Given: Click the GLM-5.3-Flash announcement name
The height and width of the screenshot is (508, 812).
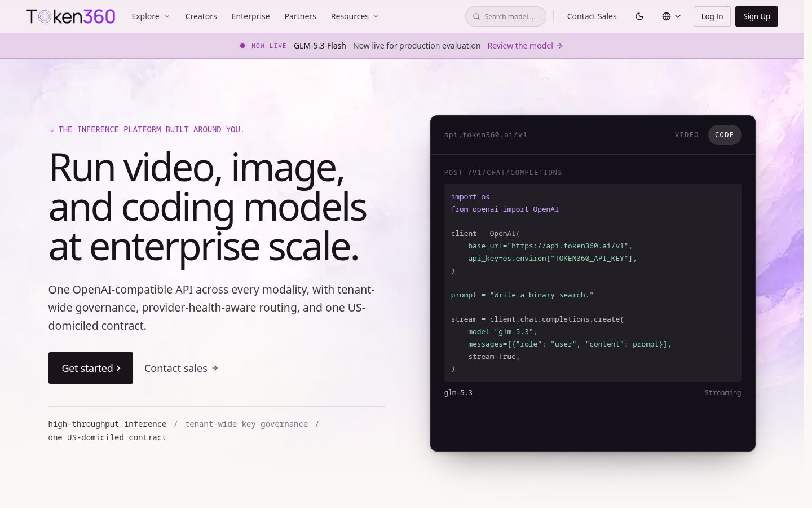Looking at the screenshot, I should click(x=320, y=46).
